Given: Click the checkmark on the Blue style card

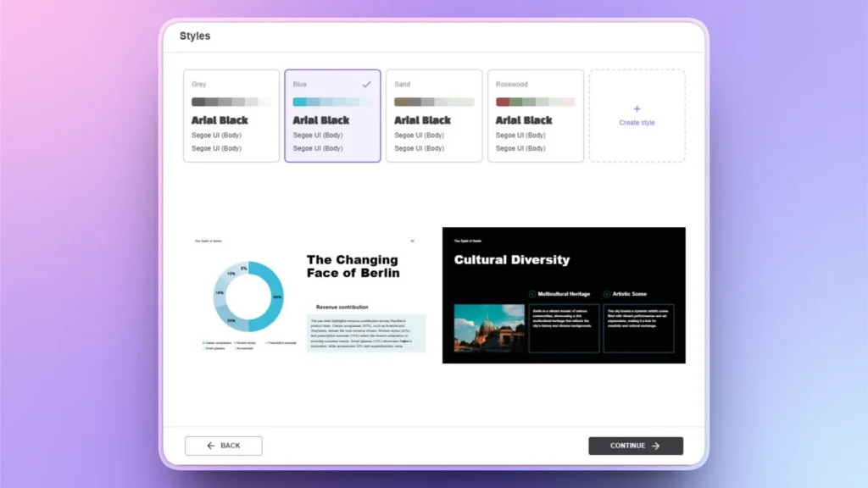Looking at the screenshot, I should coord(365,85).
